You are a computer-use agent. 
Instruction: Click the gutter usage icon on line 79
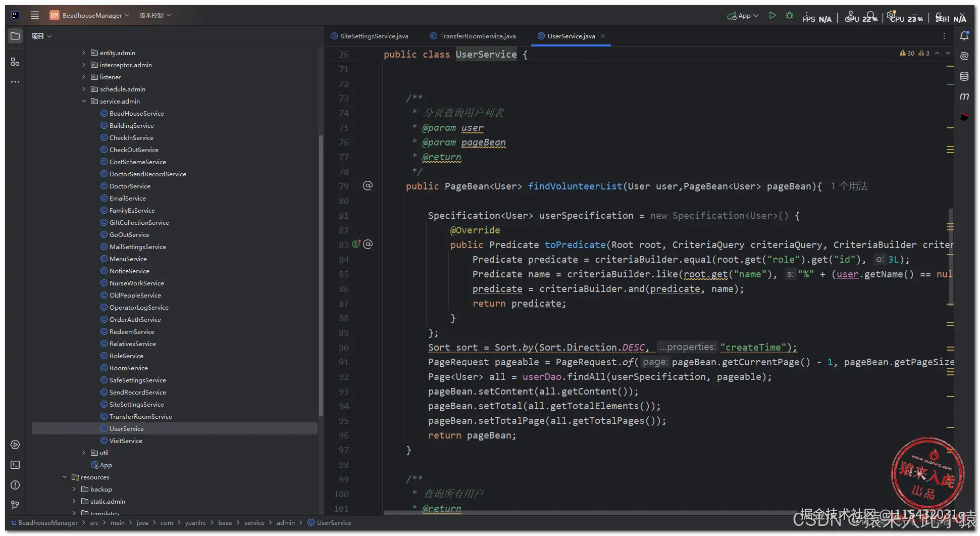click(x=368, y=186)
